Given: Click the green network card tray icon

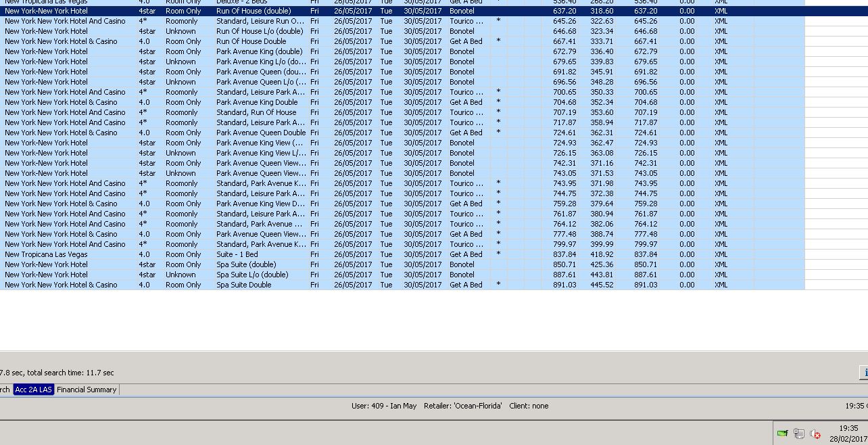Looking at the screenshot, I should [x=783, y=434].
